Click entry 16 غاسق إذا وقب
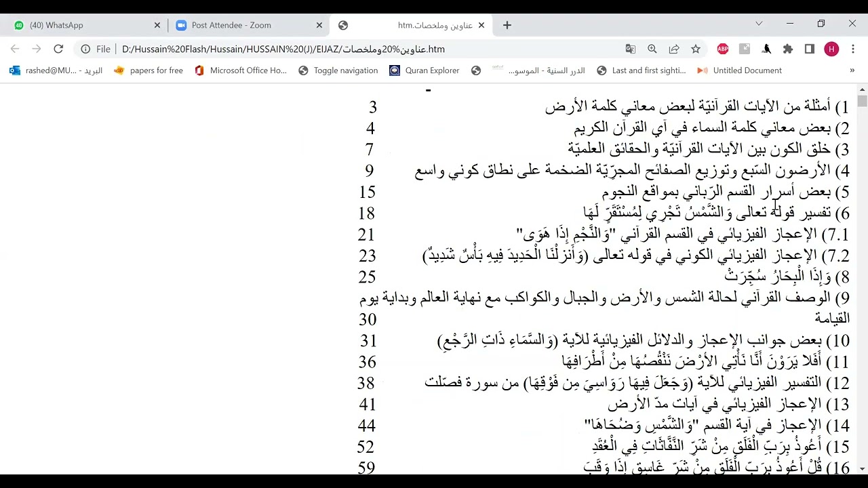 click(x=716, y=467)
